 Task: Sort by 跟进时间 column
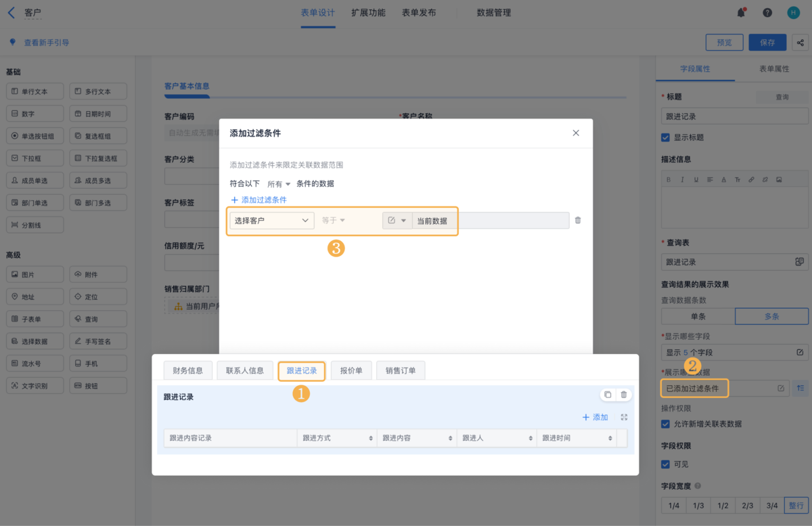coord(610,439)
